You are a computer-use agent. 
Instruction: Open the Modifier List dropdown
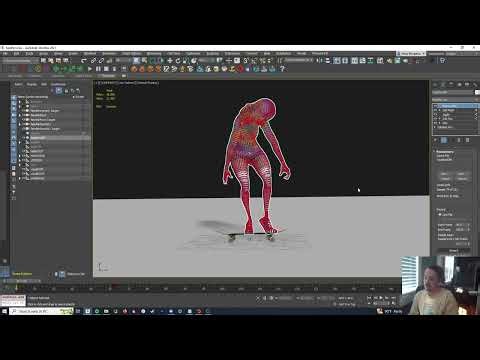tap(455, 100)
